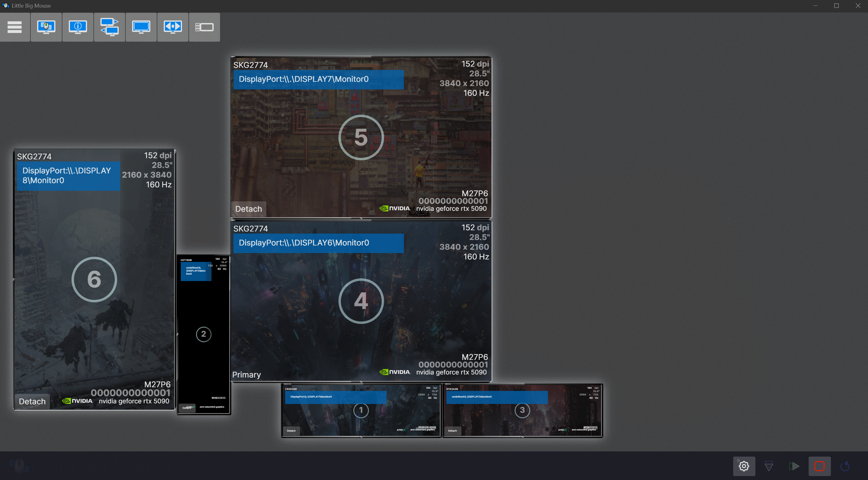868x480 pixels.
Task: Select the circled number 4 primary monitor
Action: click(361, 301)
